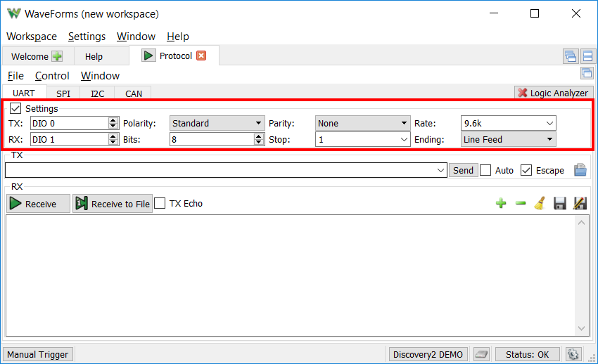Image resolution: width=598 pixels, height=364 pixels.
Task: Enable the Auto send checkbox
Action: pyautogui.click(x=485, y=170)
